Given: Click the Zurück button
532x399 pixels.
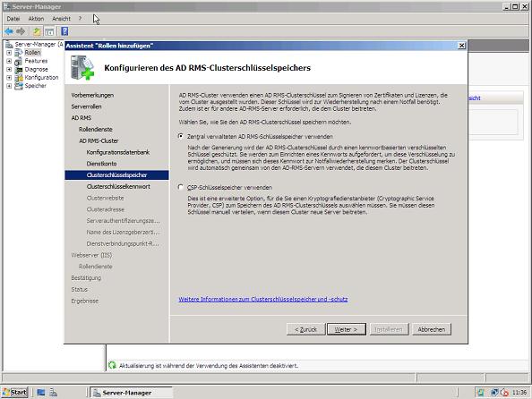Looking at the screenshot, I should [x=305, y=329].
